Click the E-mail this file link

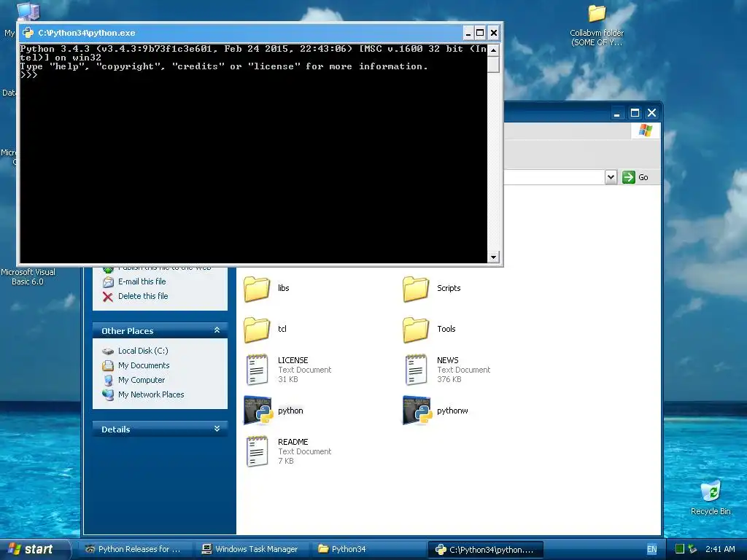pos(142,282)
